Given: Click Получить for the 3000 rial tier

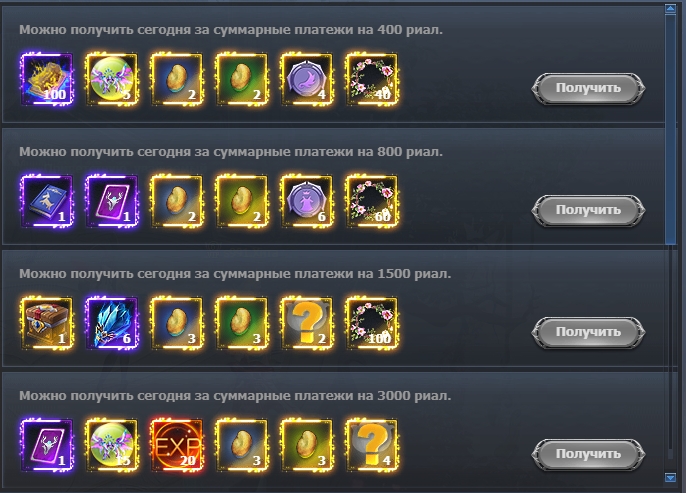Looking at the screenshot, I should (588, 455).
